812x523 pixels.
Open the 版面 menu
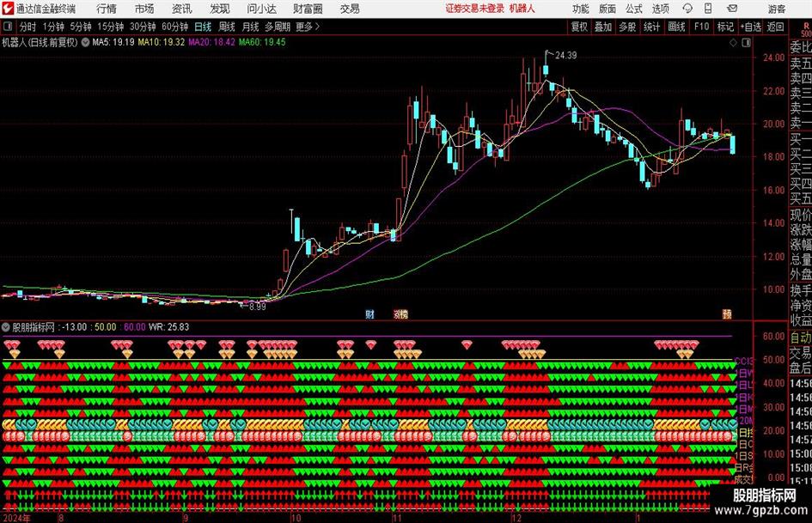click(607, 9)
